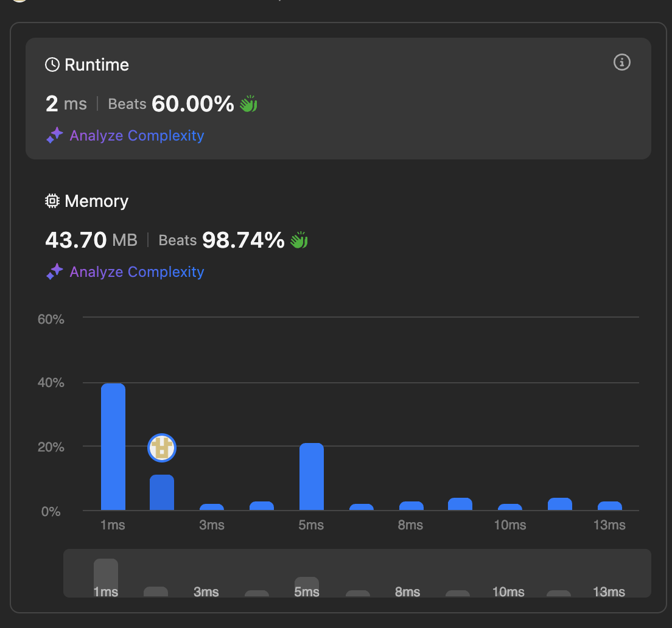Click sparkle icon beside Memory Analyze Complexity
Screen dimensions: 672x628
[55, 271]
